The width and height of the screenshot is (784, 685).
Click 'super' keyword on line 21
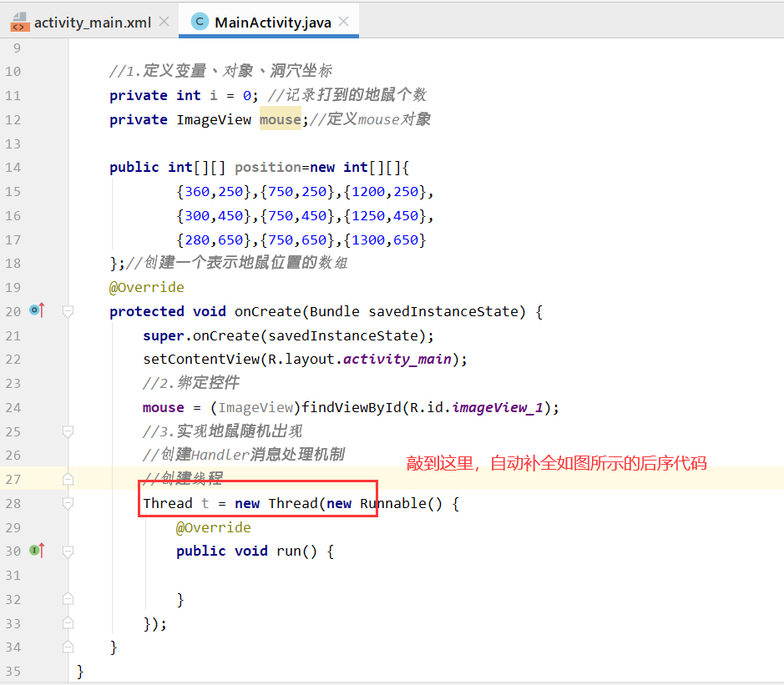[164, 335]
